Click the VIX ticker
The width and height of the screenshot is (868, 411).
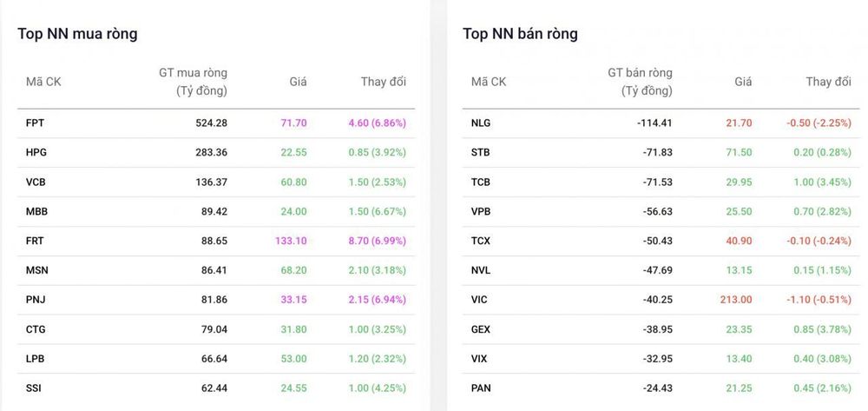point(479,359)
